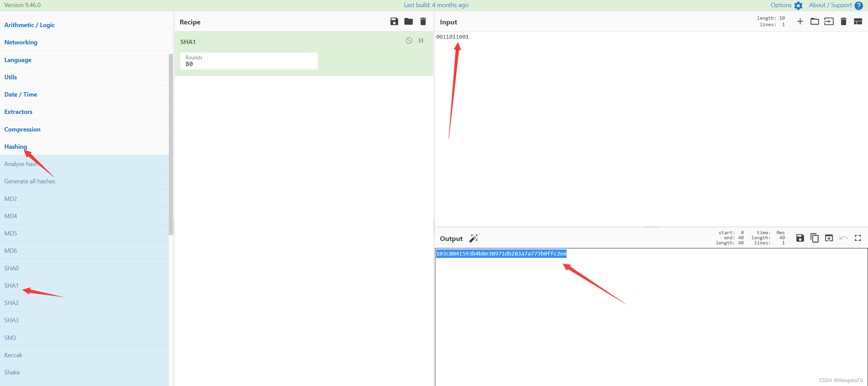Image resolution: width=868 pixels, height=386 pixels.
Task: Click the magic wand output icon
Action: click(473, 238)
